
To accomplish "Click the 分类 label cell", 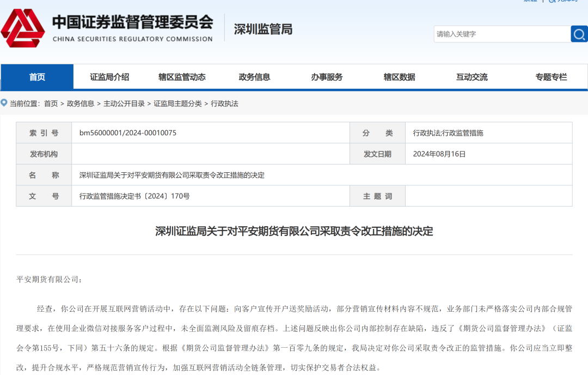I will [x=378, y=133].
